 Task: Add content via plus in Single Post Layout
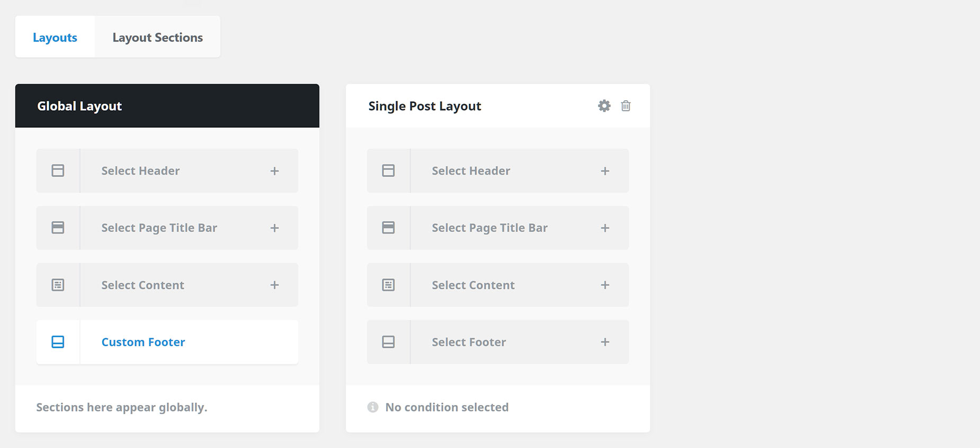pyautogui.click(x=605, y=285)
